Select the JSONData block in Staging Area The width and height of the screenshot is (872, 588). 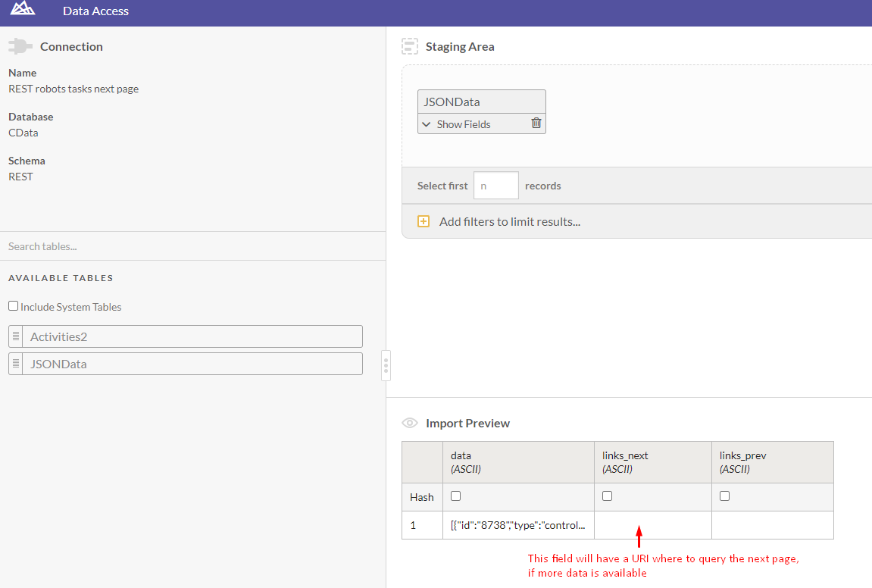(482, 101)
